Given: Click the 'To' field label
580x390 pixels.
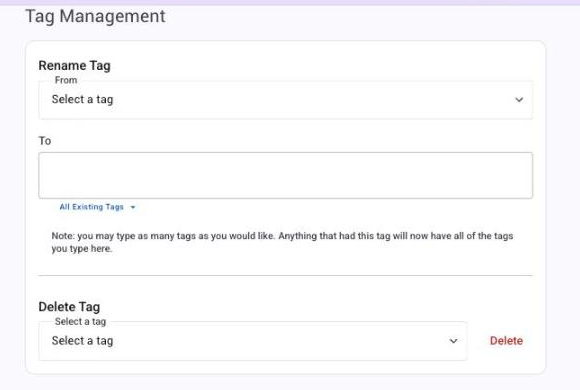Looking at the screenshot, I should click(x=45, y=141).
